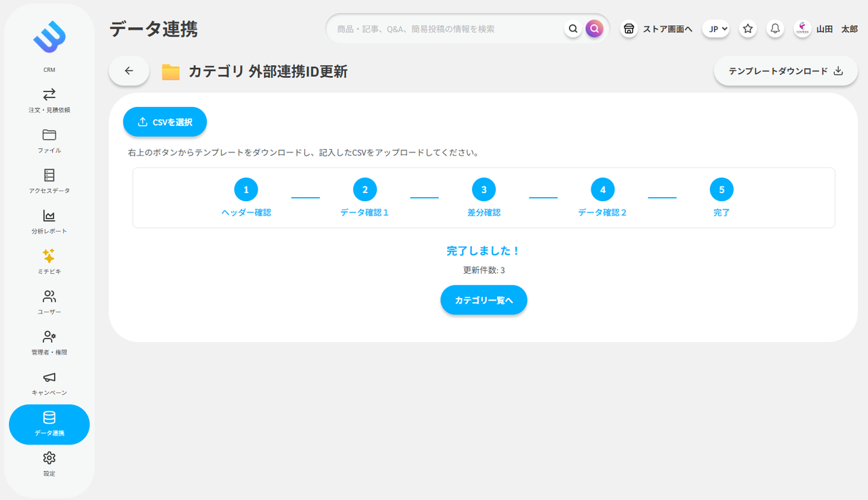This screenshot has height=500, width=868.
Task: Click step 3 差分確認 in the progress steps
Action: tap(484, 190)
